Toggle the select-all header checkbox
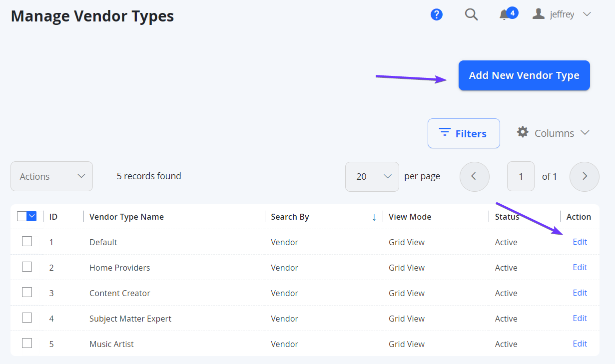 (22, 216)
